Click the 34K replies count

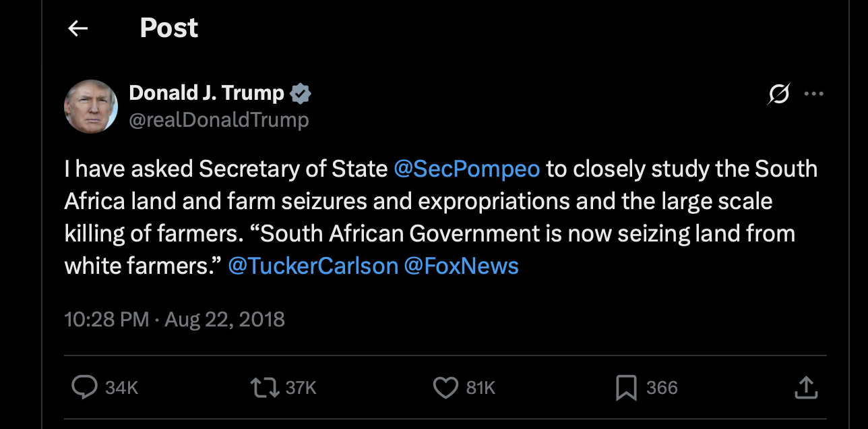[122, 388]
